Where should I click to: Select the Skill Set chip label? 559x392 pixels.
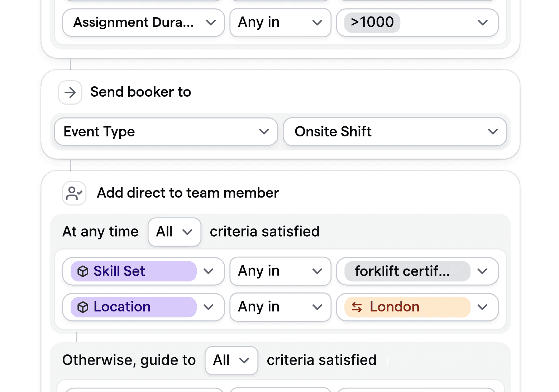(119, 271)
